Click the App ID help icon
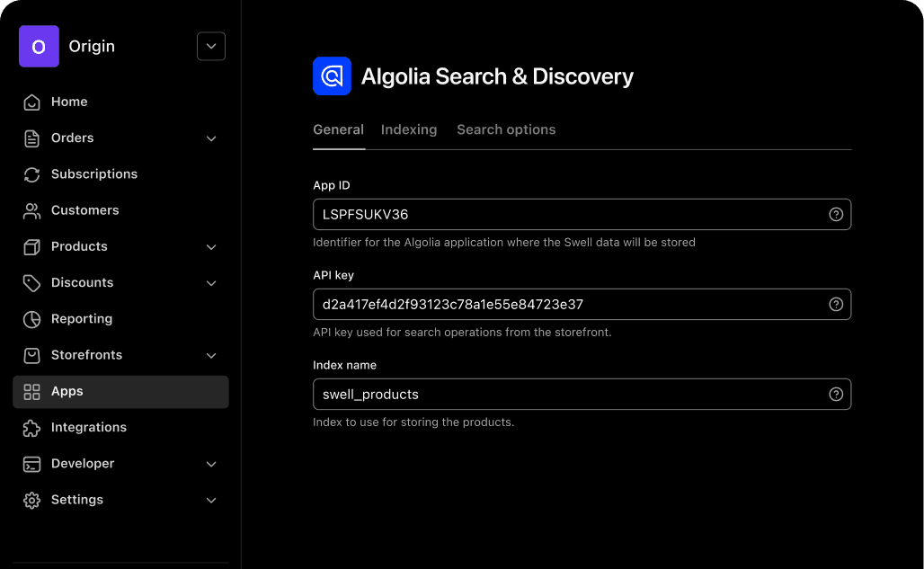Screen dimensions: 924x569 (836, 214)
